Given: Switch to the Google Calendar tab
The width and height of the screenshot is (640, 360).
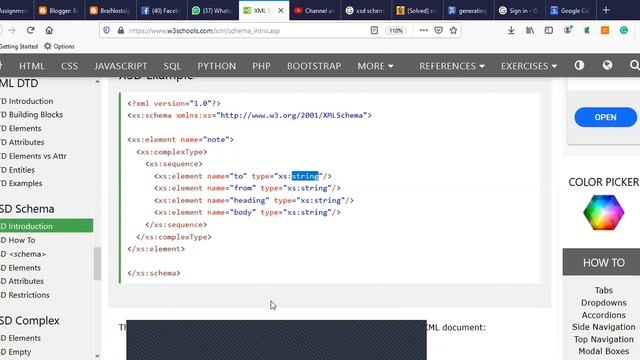Looking at the screenshot, I should (x=570, y=11).
